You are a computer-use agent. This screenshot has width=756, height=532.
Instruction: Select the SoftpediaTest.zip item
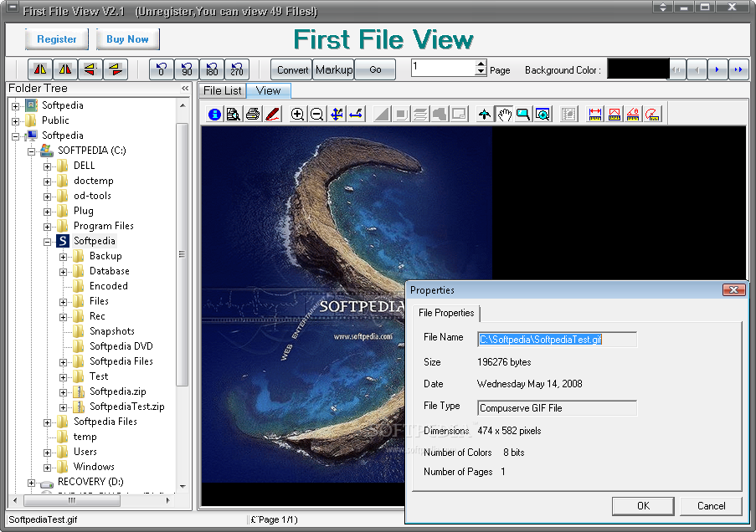126,407
